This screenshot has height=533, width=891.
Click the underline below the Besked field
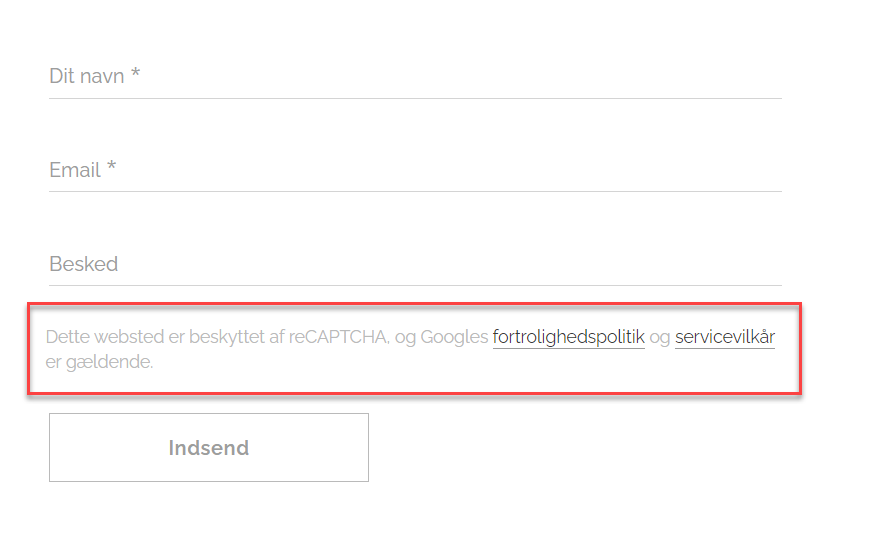pos(415,285)
